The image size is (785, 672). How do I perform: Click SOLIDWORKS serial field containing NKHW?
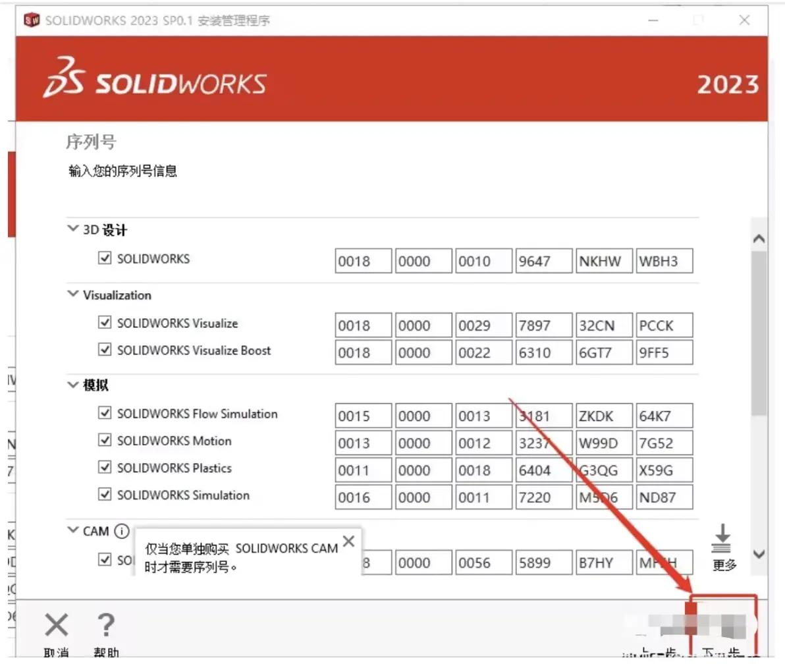[604, 261]
